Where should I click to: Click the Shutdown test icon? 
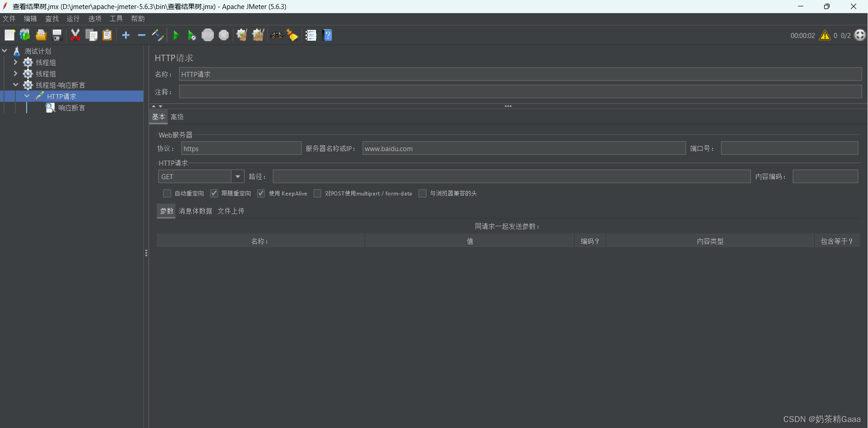point(224,35)
